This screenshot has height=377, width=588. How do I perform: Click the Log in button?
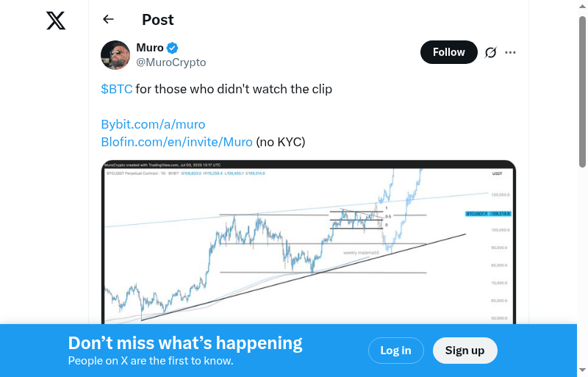[x=395, y=351]
